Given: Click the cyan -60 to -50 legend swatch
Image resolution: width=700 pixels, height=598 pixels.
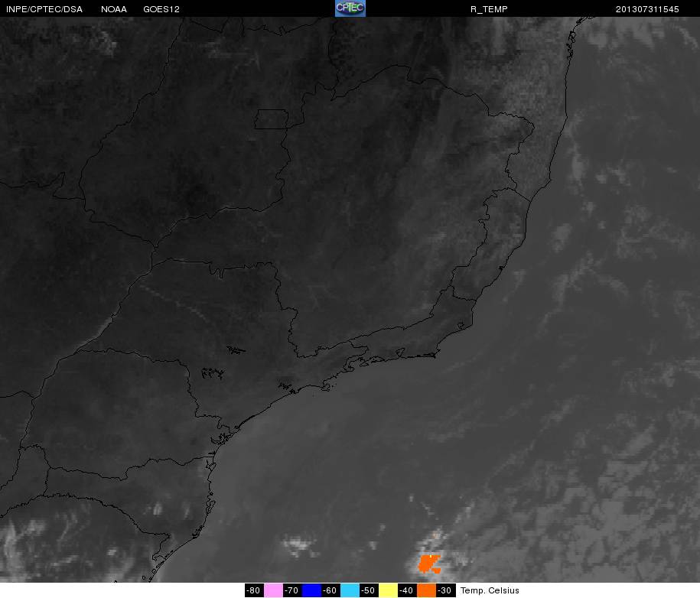Looking at the screenshot, I should point(350,590).
